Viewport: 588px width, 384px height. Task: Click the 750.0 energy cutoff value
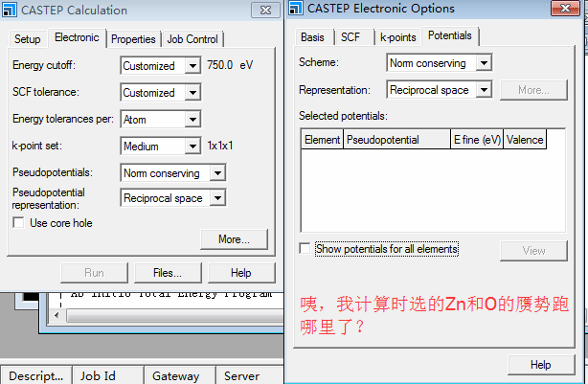point(219,65)
